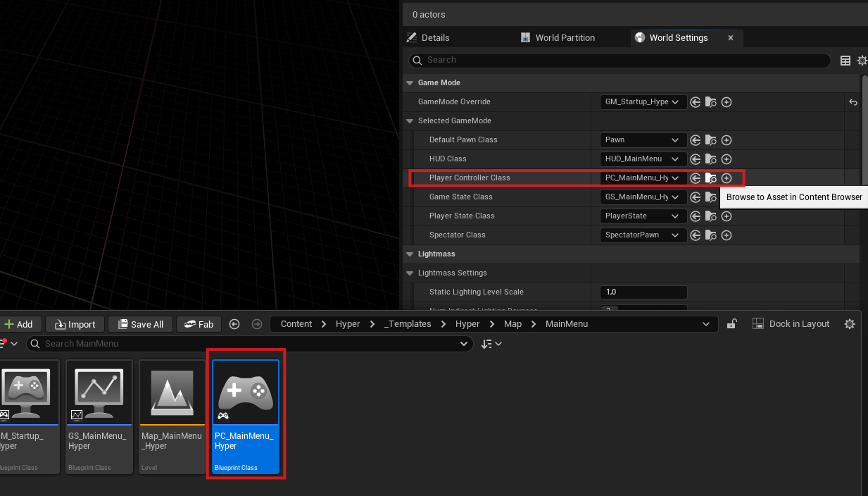
Task: Click plus icon in Spectator Class row
Action: click(727, 235)
